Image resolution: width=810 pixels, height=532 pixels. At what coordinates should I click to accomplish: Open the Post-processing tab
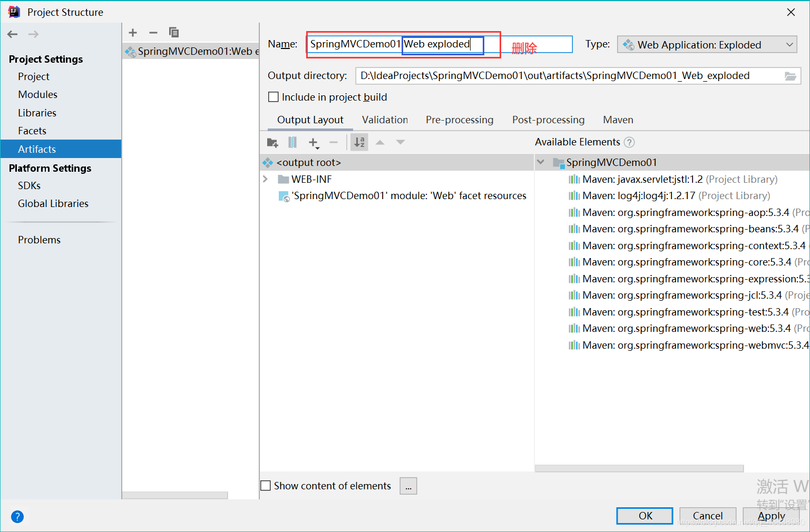(548, 120)
